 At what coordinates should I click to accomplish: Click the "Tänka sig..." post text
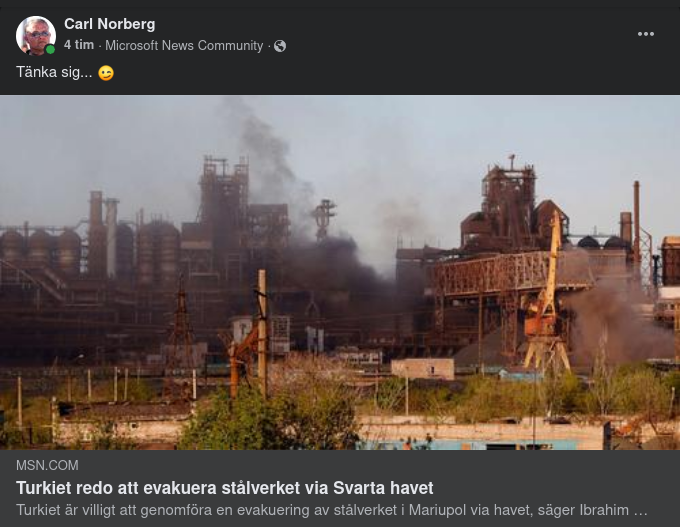[x=54, y=72]
